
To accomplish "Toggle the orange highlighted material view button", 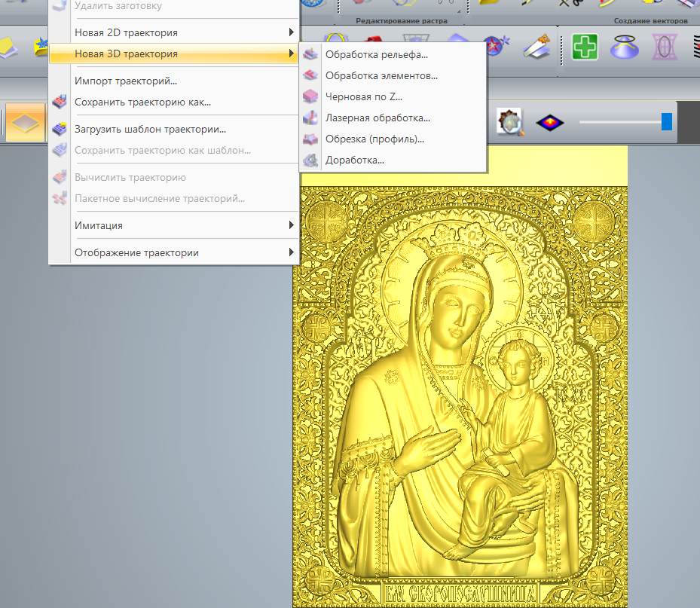I will [x=26, y=122].
